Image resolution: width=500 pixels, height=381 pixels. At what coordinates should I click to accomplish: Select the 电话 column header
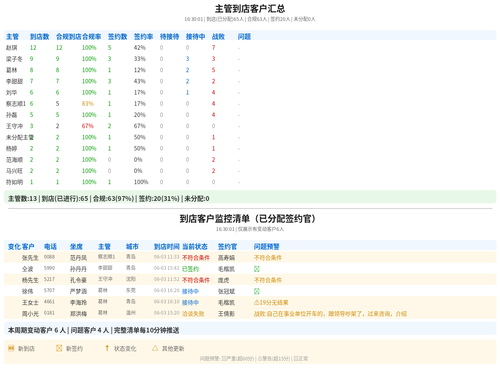pos(50,246)
